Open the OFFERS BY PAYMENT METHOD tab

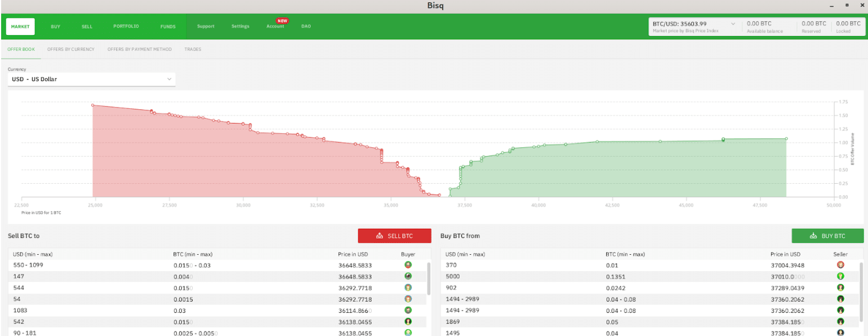click(x=140, y=50)
